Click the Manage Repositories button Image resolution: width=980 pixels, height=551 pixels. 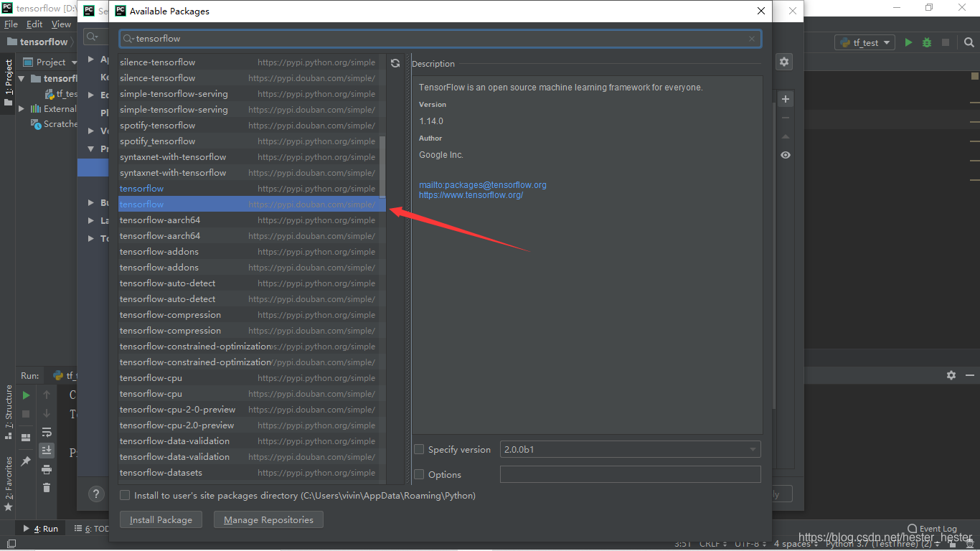[268, 519]
